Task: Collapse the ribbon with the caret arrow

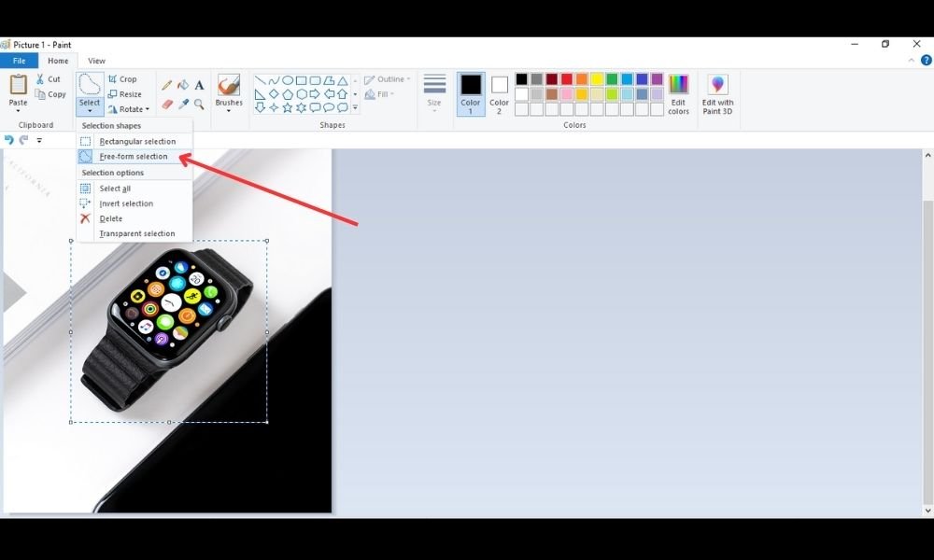Action: pos(912,60)
